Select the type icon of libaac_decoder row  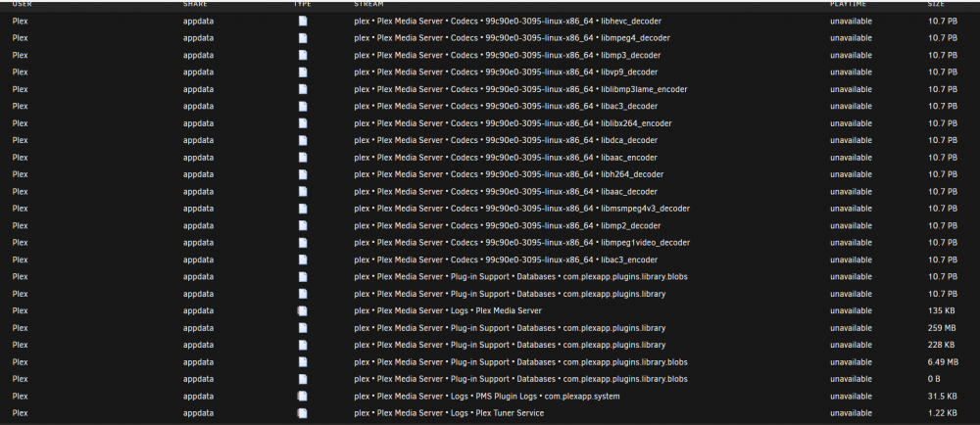click(x=303, y=192)
